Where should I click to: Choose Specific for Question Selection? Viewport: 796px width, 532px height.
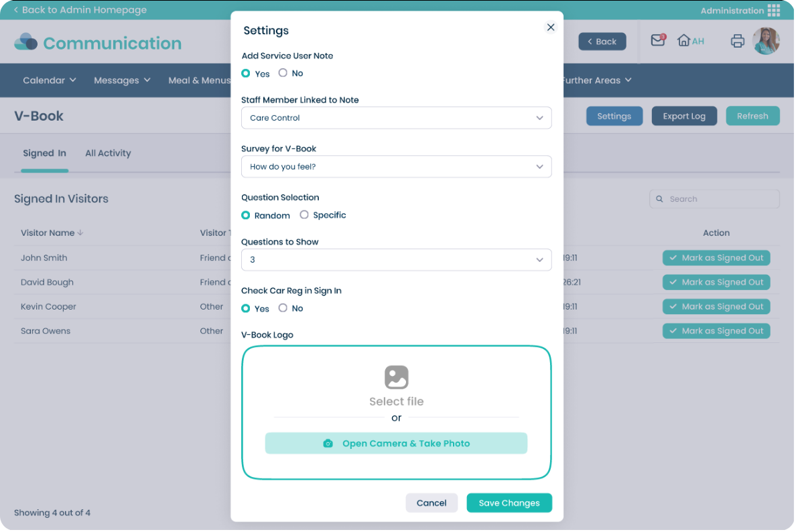(304, 214)
